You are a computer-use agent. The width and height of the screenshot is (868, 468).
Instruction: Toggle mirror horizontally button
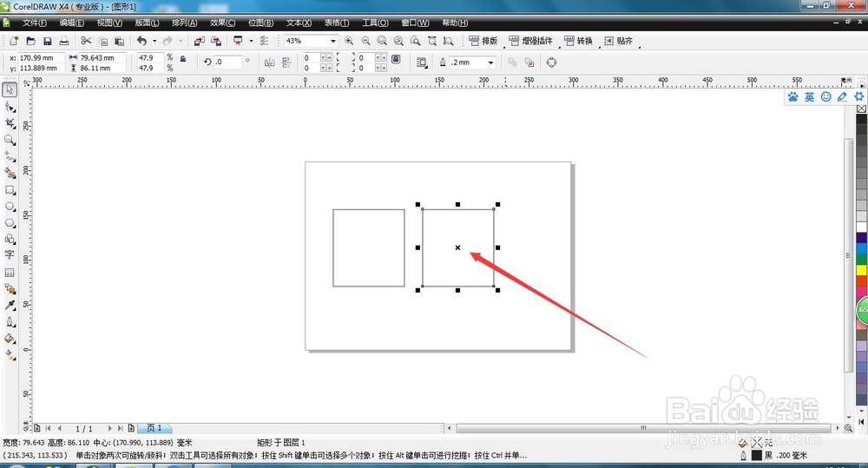tap(270, 63)
